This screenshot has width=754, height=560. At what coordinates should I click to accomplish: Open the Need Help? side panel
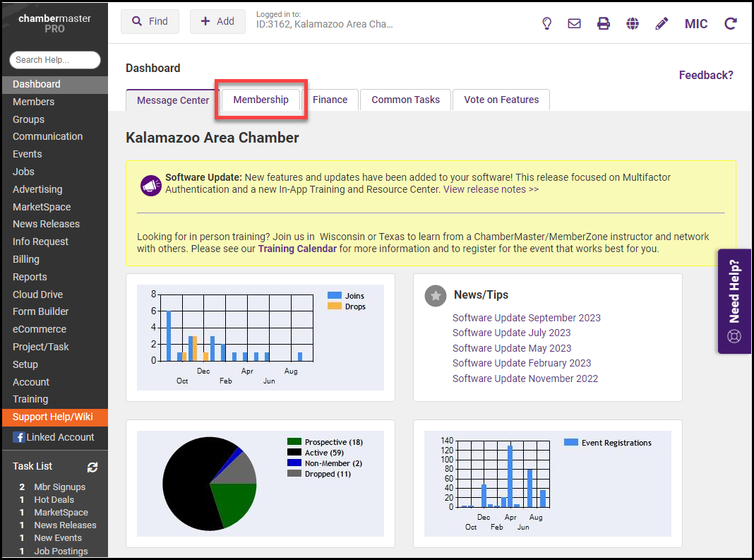[734, 302]
